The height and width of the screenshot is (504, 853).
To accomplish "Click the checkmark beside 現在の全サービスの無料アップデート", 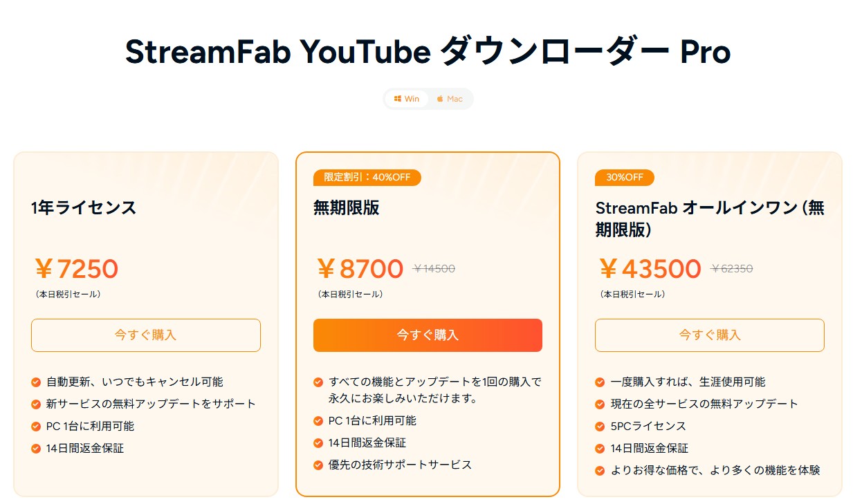I will 599,403.
